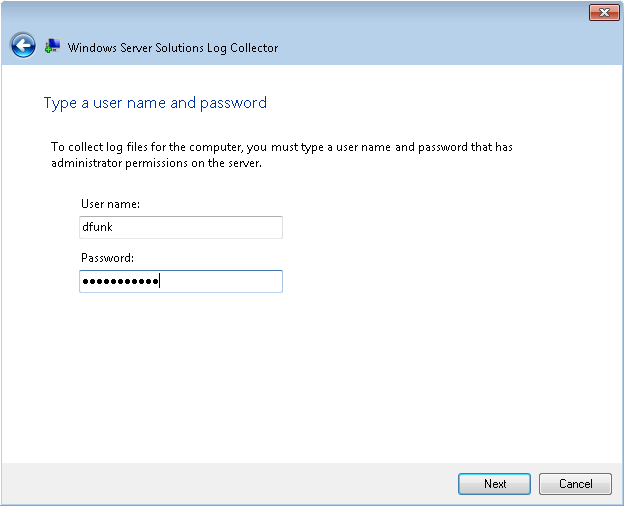Click the masked password dots

click(x=120, y=281)
